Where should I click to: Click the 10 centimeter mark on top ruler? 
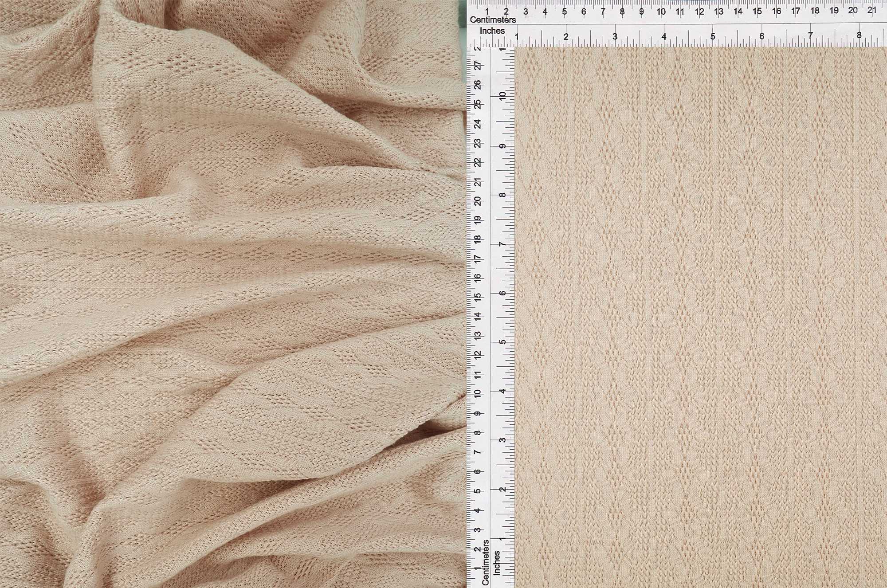click(x=661, y=12)
